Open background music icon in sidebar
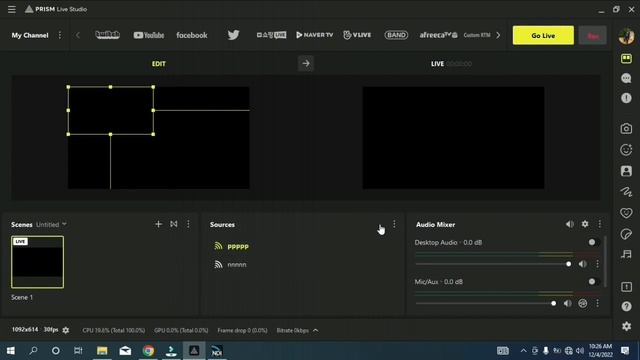This screenshot has width=640, height=360. pyautogui.click(x=626, y=254)
